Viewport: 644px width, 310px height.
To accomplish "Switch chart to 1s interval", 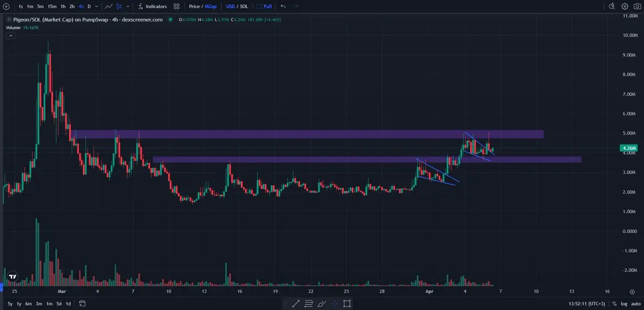I will click(x=20, y=6).
